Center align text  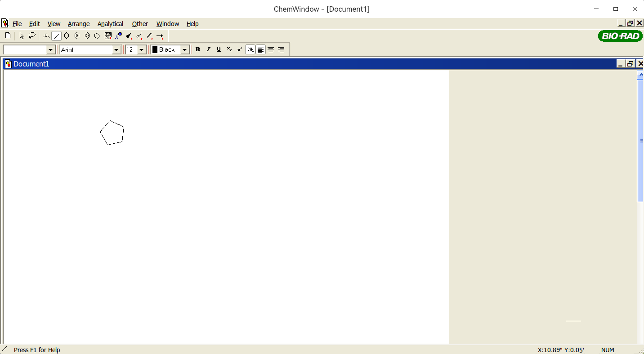271,49
